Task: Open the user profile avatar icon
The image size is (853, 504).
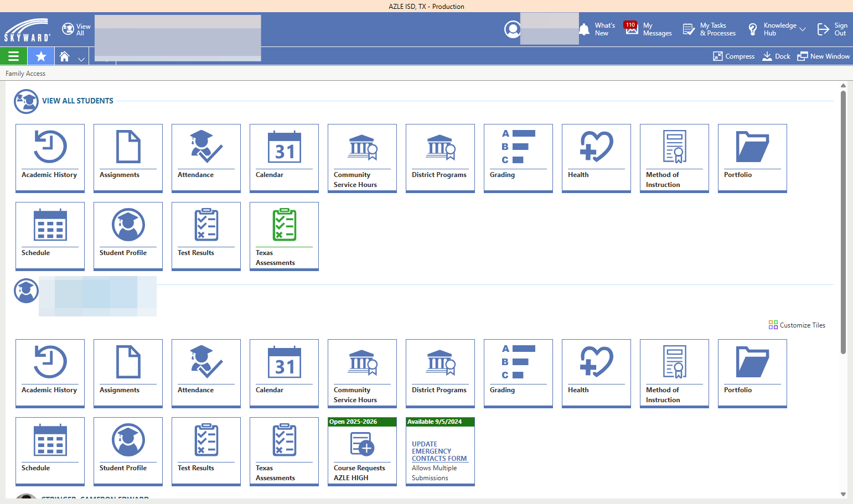Action: (x=513, y=29)
